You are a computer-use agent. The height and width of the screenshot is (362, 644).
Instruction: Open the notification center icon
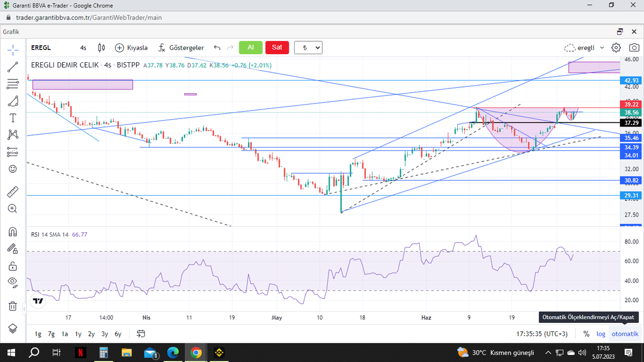[628, 352]
